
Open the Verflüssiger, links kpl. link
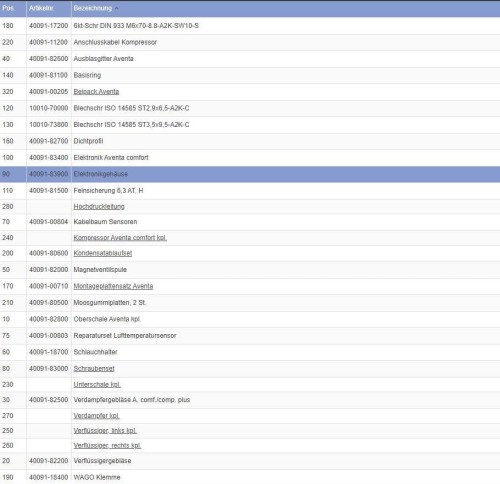[x=105, y=431]
